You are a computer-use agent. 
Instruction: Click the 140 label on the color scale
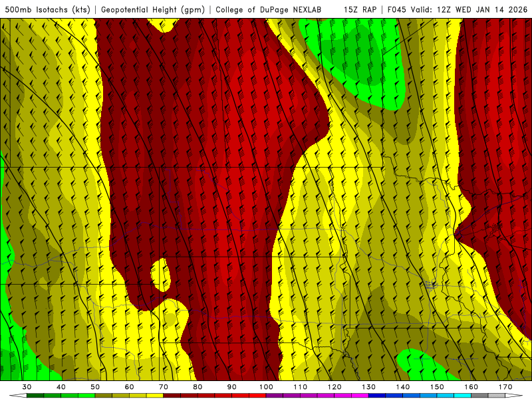403,387
